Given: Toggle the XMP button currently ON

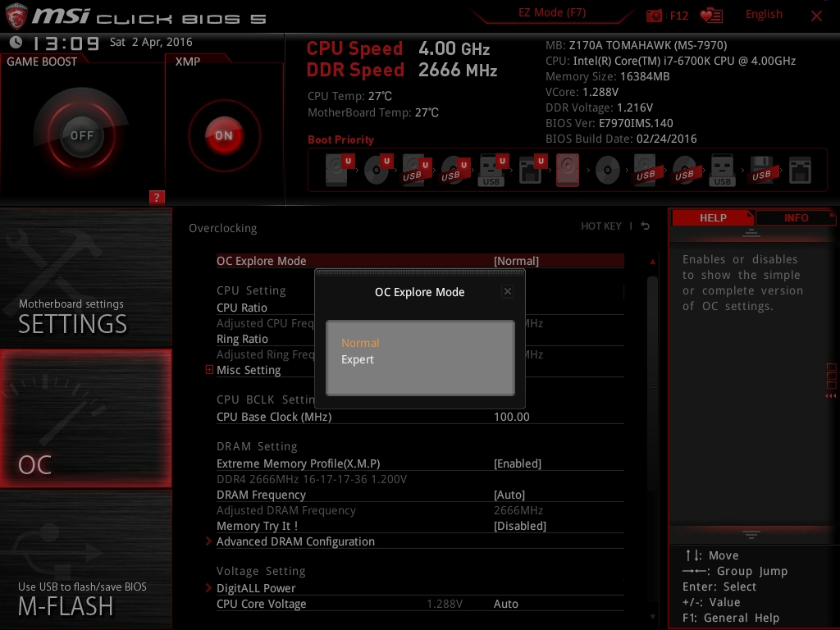Looking at the screenshot, I should (224, 135).
